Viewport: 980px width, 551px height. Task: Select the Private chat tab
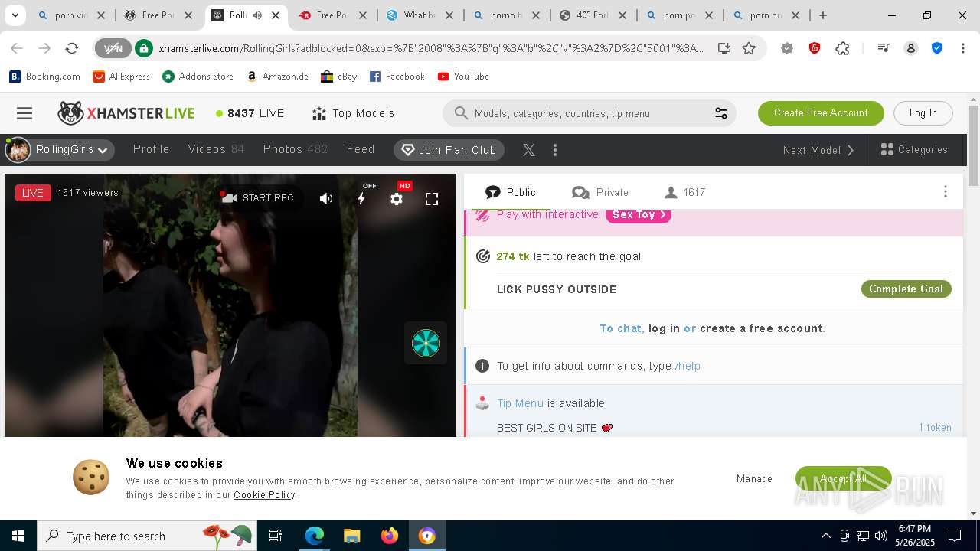click(599, 192)
